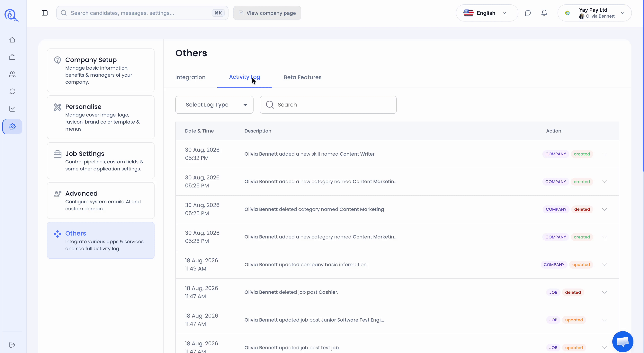Open the Settings gear icon in sidebar

(12, 127)
